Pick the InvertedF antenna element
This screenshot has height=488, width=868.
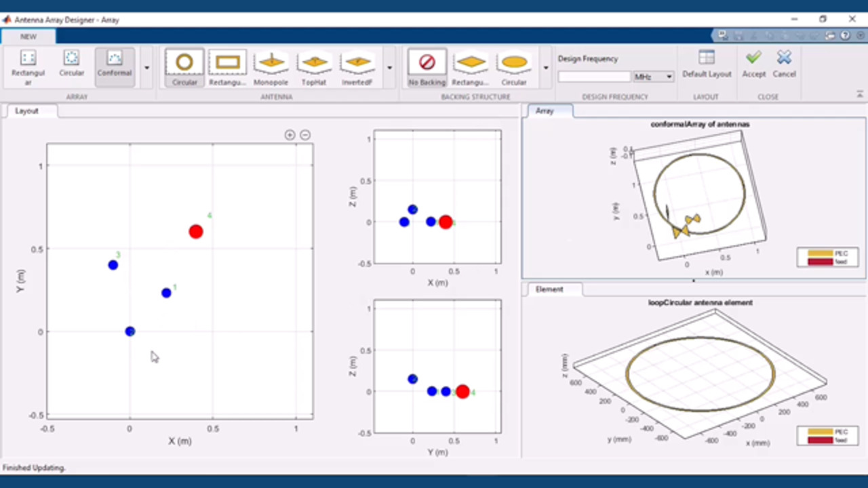point(357,68)
